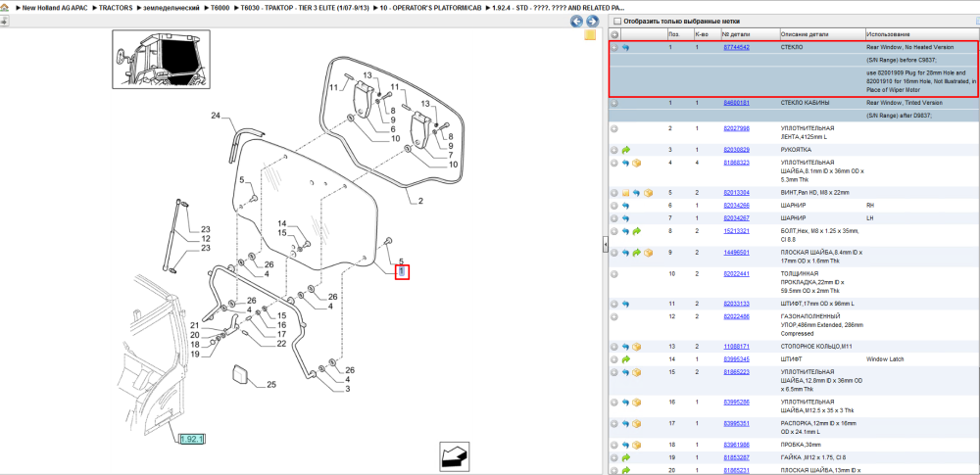980x475 pixels.
Task: Click the box icon in row 82013304
Action: tap(648, 193)
